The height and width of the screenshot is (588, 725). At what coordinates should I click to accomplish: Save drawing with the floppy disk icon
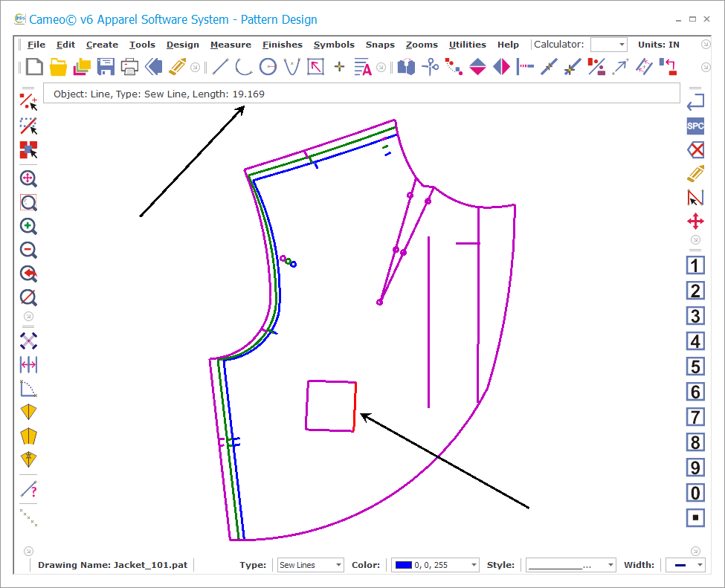[106, 67]
